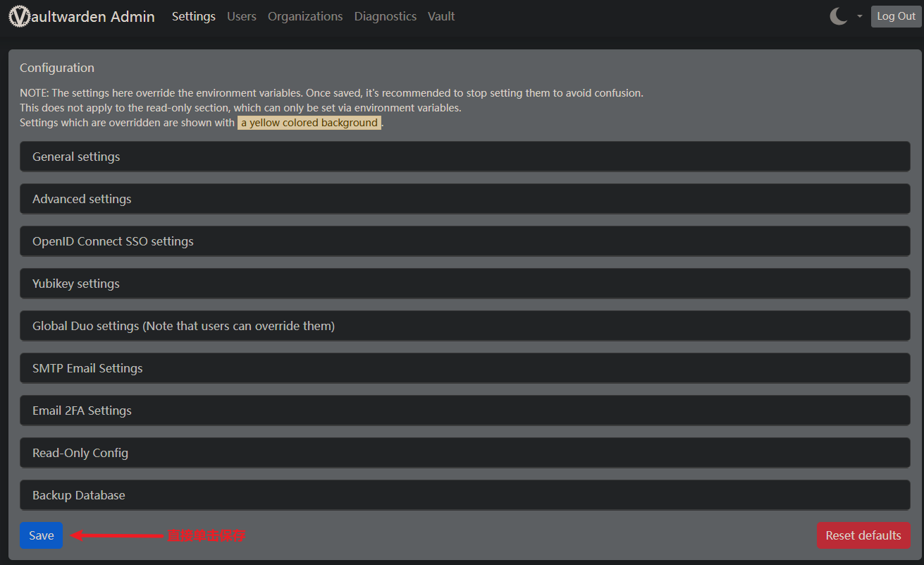This screenshot has width=924, height=565.
Task: Open the Organizations page
Action: point(304,16)
